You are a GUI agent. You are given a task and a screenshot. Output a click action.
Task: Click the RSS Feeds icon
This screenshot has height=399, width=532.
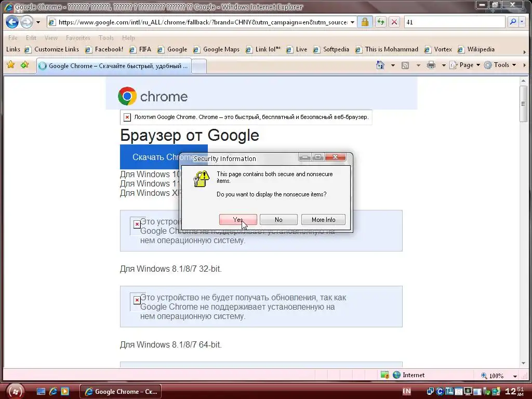[405, 65]
